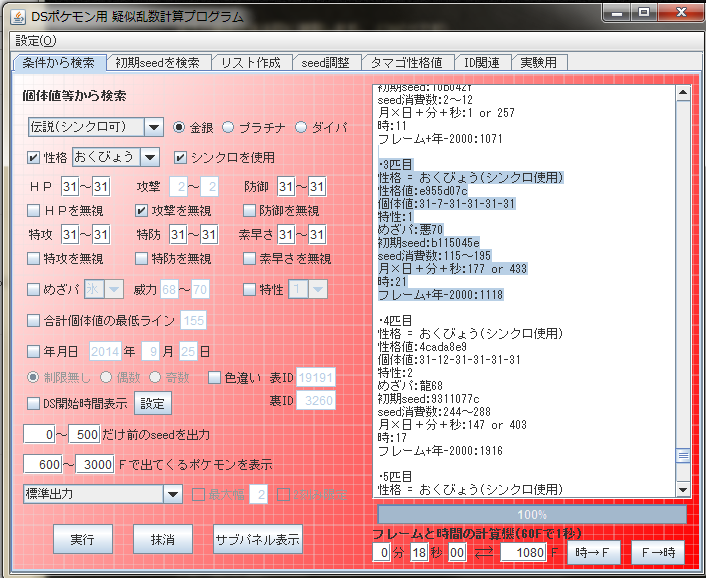
Task: Select the ダイパ radio button
Action: (300, 127)
